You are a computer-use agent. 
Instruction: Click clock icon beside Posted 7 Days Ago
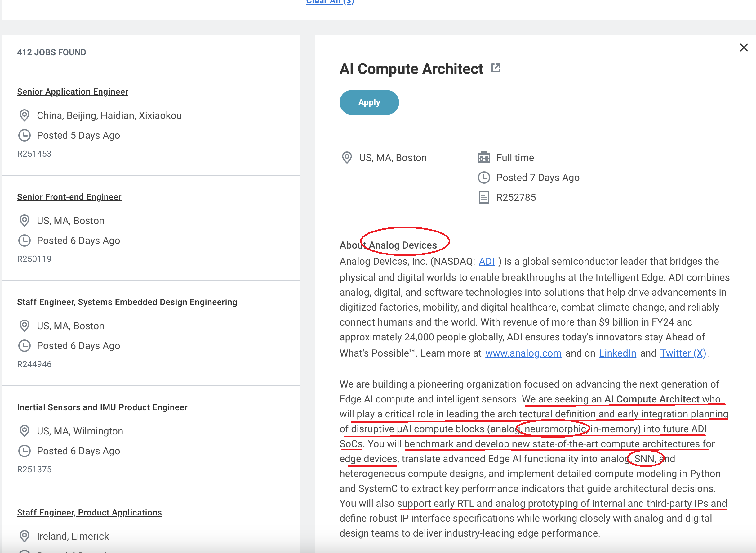click(484, 178)
